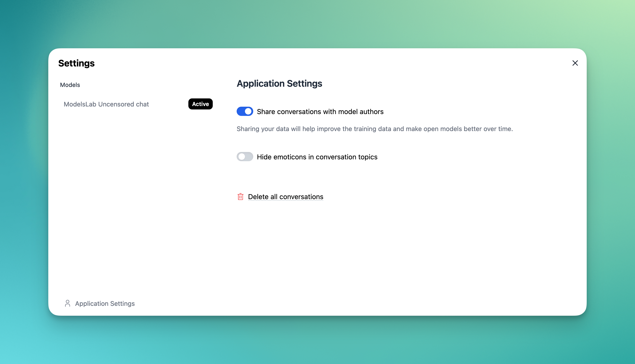The height and width of the screenshot is (364, 635).
Task: Select the ModelsLab Uncensored chat model
Action: (x=106, y=104)
